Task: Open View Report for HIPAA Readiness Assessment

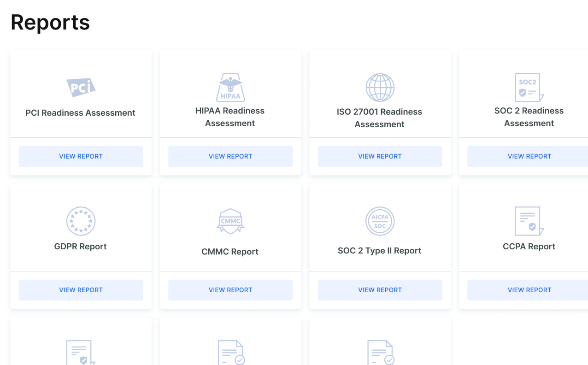Action: (x=230, y=156)
